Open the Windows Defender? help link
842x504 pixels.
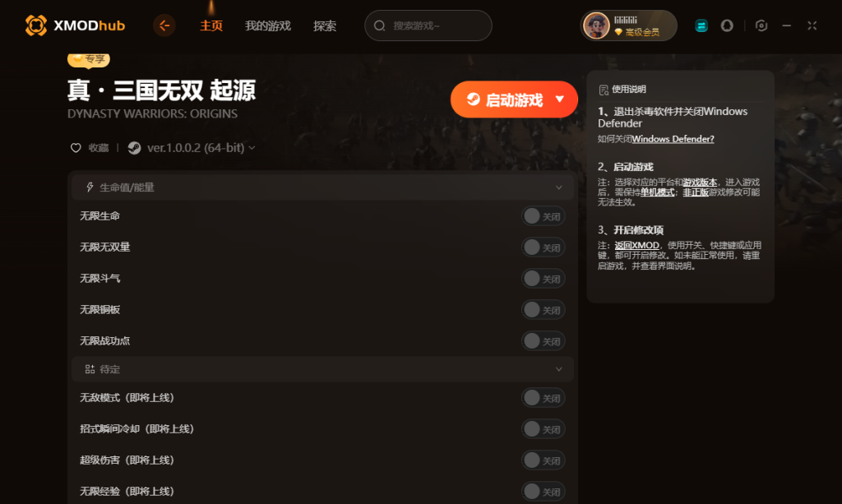673,139
